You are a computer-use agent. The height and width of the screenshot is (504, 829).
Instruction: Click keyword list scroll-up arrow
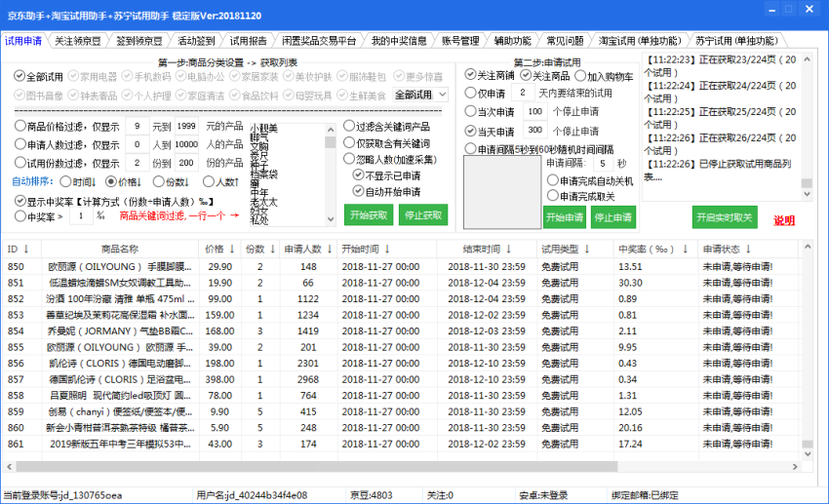coord(331,130)
